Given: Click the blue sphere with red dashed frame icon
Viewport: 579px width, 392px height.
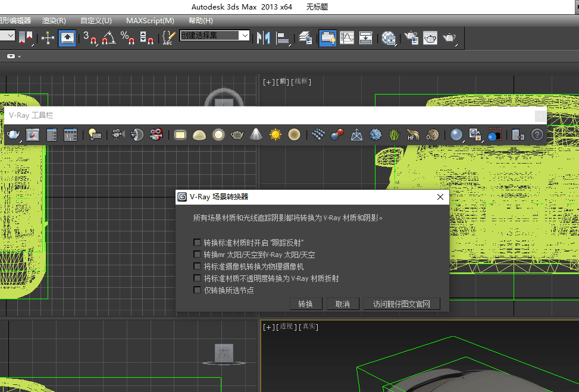Looking at the screenshot, I should click(495, 134).
